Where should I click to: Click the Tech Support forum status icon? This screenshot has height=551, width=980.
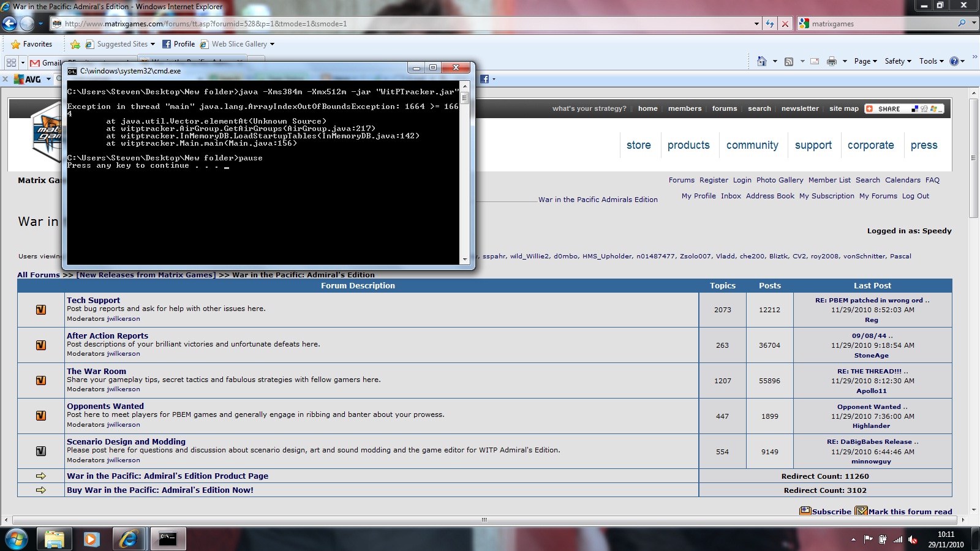tap(41, 310)
